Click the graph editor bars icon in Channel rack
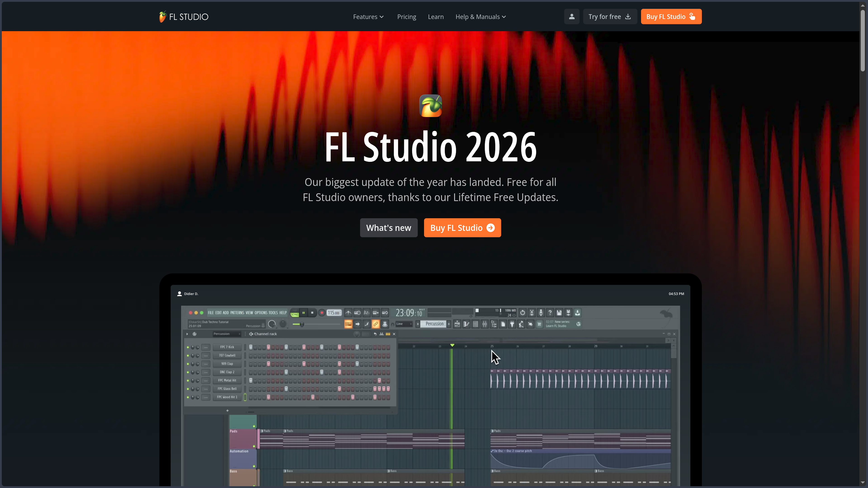Viewport: 868px width, 488px height. [381, 334]
